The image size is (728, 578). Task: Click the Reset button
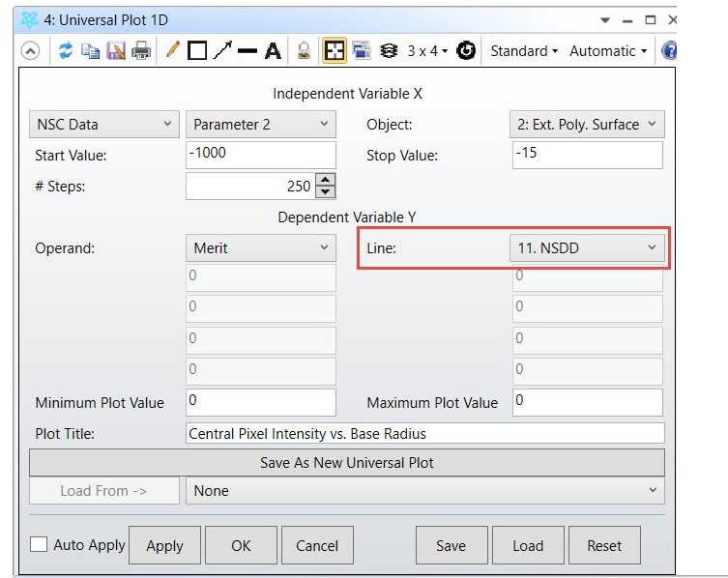click(x=604, y=545)
